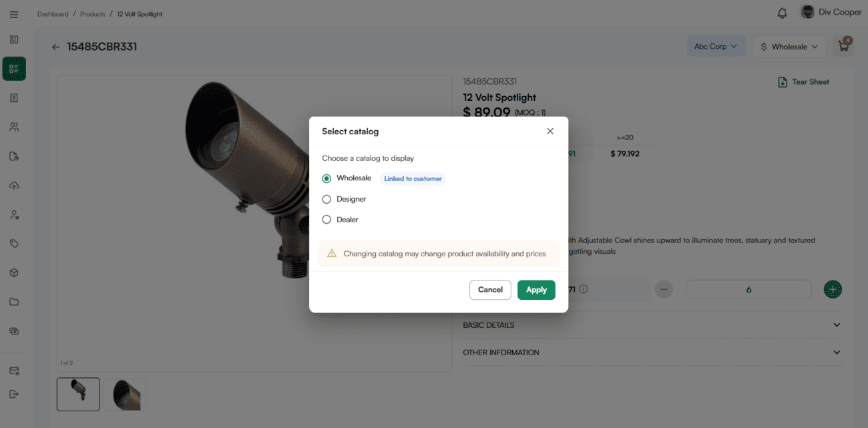Viewport: 868px width, 428px height.
Task: Expand the OTHER INFORMATION section
Action: coord(652,353)
